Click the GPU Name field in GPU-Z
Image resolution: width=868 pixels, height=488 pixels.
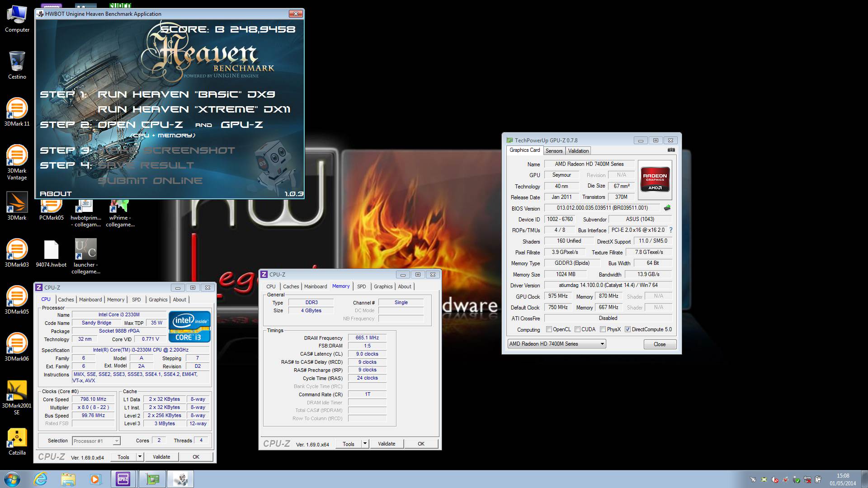pos(589,164)
